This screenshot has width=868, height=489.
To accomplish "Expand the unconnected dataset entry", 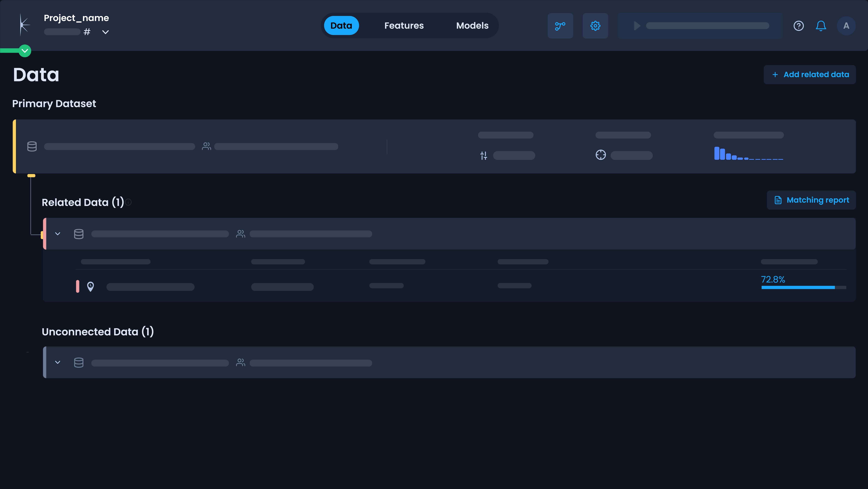I will 57,362.
